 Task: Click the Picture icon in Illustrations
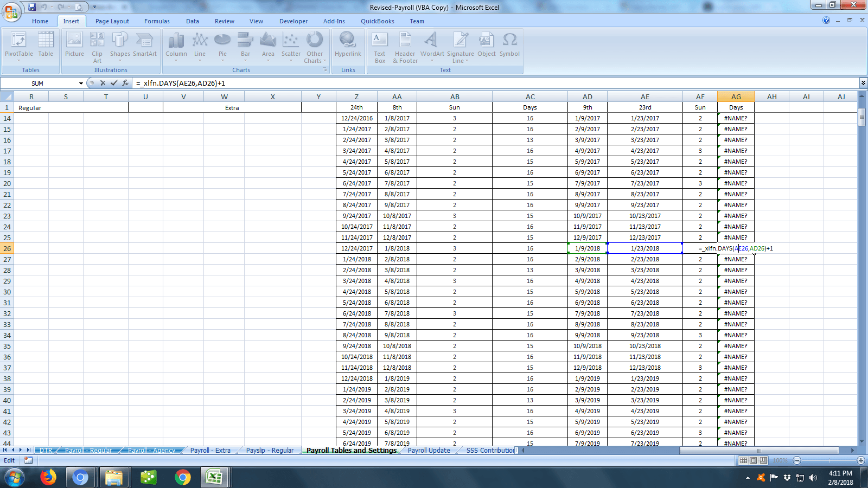click(74, 44)
